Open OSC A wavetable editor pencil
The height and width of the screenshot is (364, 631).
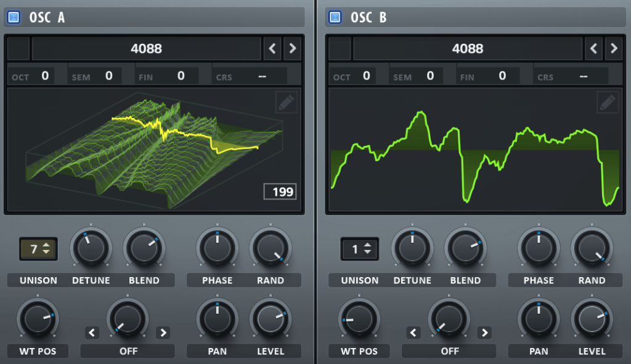point(286,102)
